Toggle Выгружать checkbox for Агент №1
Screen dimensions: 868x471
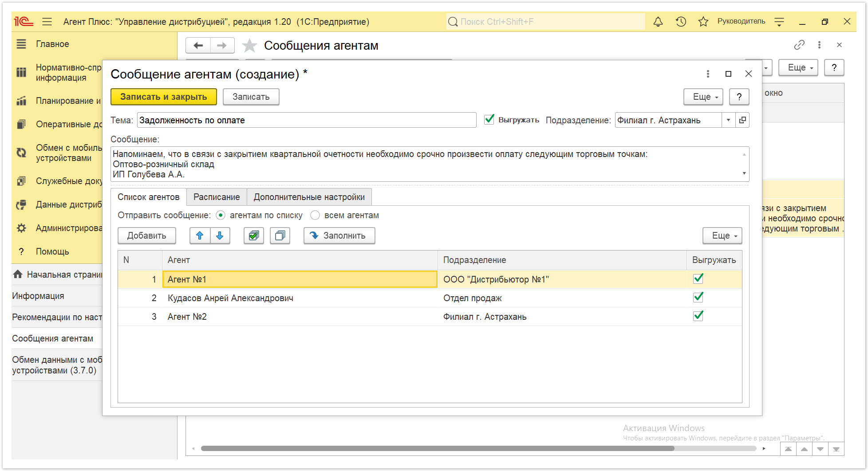pyautogui.click(x=698, y=279)
